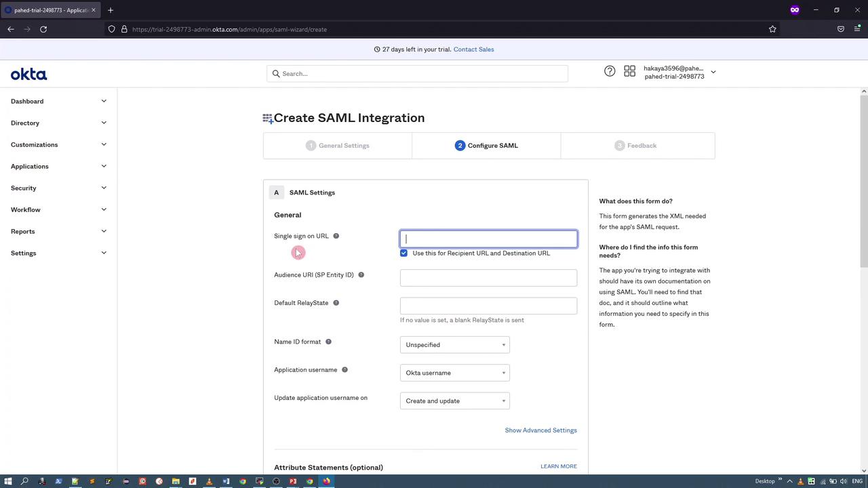Click help icon next to Audience URI
Image resolution: width=868 pixels, height=488 pixels.
pos(361,275)
